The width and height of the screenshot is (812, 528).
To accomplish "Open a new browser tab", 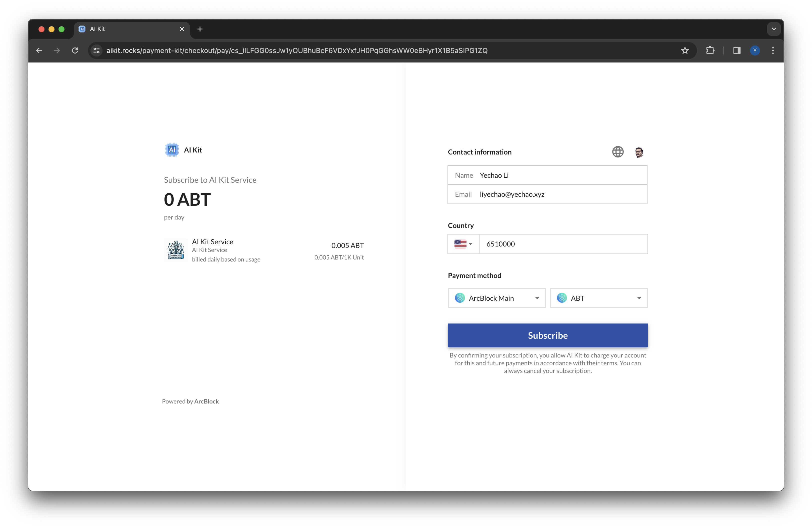I will click(200, 29).
